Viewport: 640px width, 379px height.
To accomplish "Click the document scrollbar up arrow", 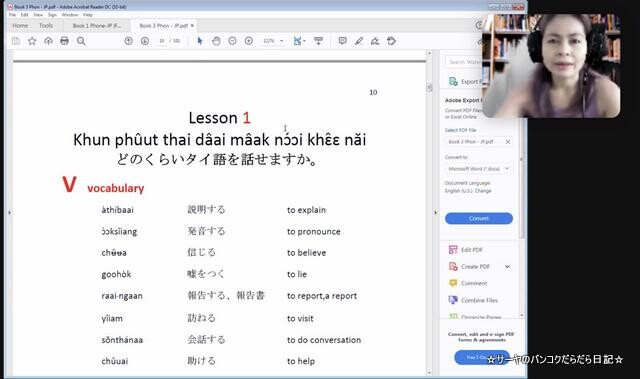I will [x=429, y=53].
